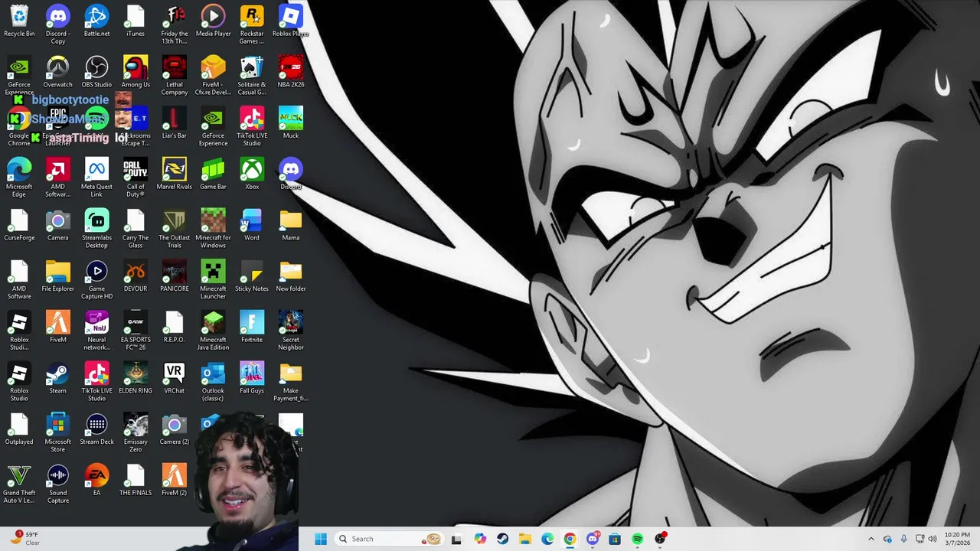Launch Meta Quest Link icon
The height and width of the screenshot is (551, 980).
pyautogui.click(x=96, y=178)
